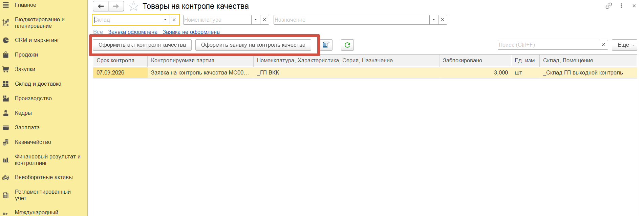Image resolution: width=644 pixels, height=216 pixels.
Task: Click the Финансовый результат chart icon
Action: pos(6,160)
